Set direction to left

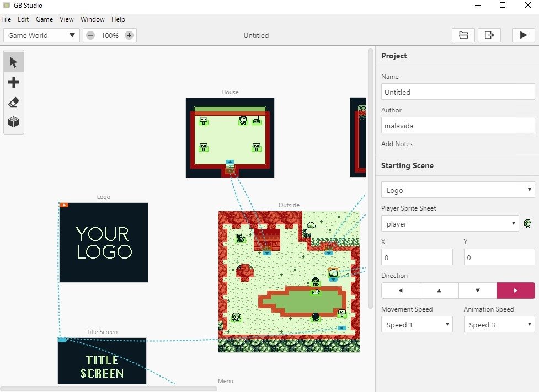[401, 291]
